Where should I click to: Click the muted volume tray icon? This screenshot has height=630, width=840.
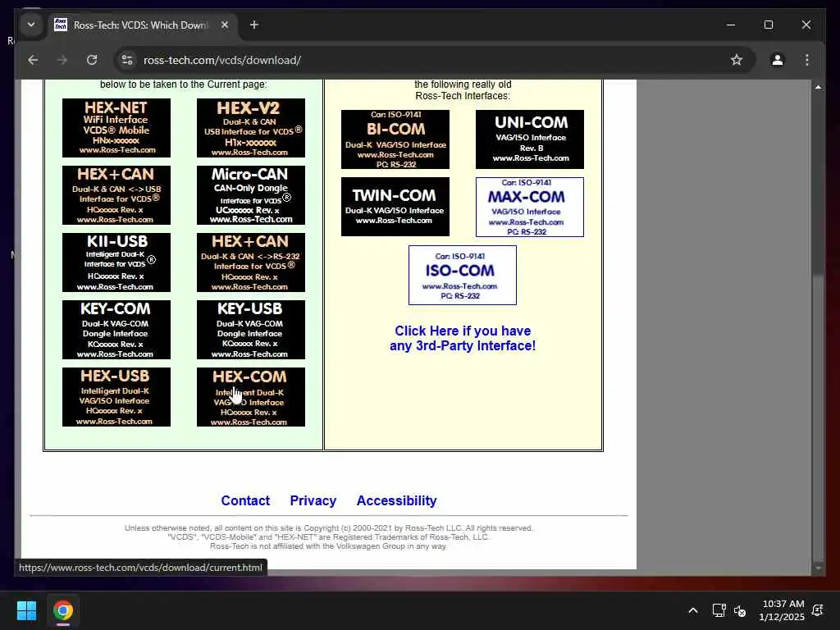tap(740, 610)
